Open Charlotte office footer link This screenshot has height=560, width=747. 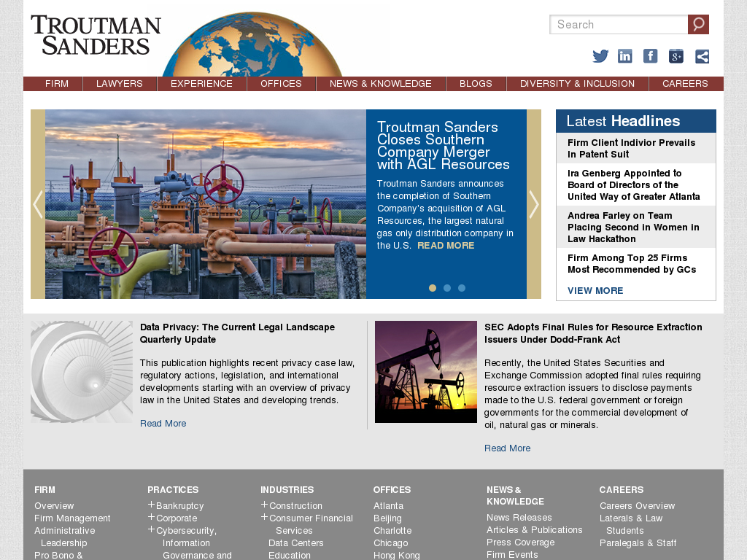click(392, 531)
